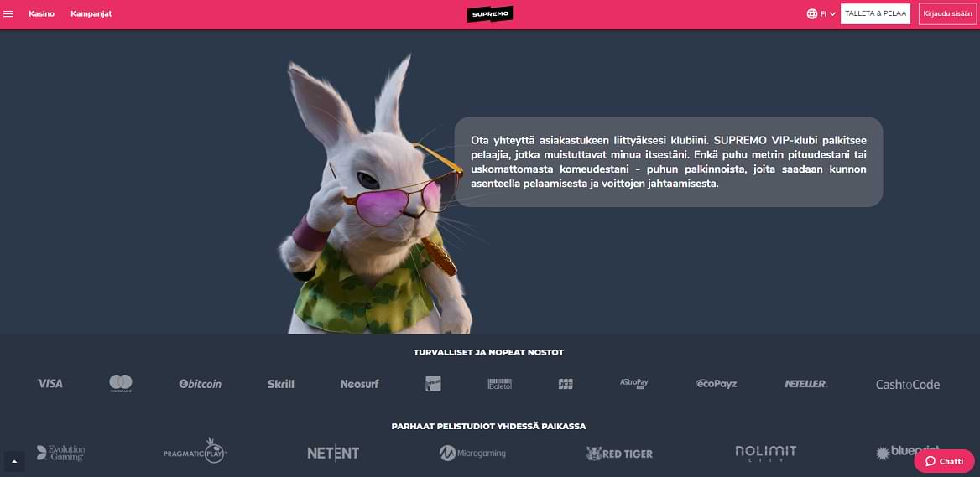Open the Kampanjat menu item
980x477 pixels.
(91, 13)
